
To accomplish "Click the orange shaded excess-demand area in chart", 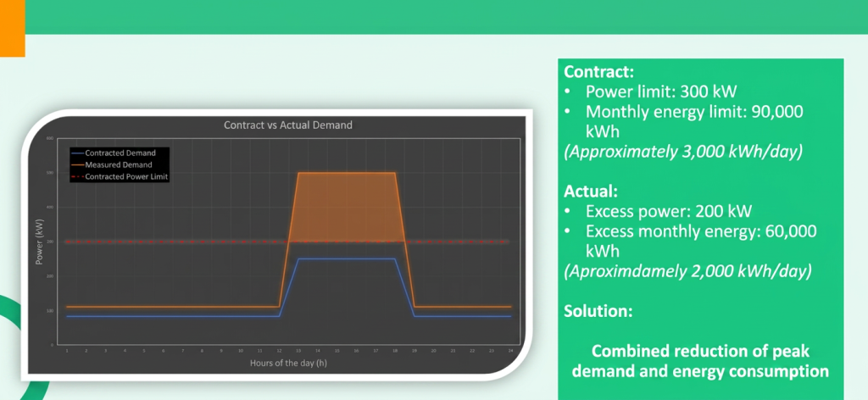I will coord(347,208).
